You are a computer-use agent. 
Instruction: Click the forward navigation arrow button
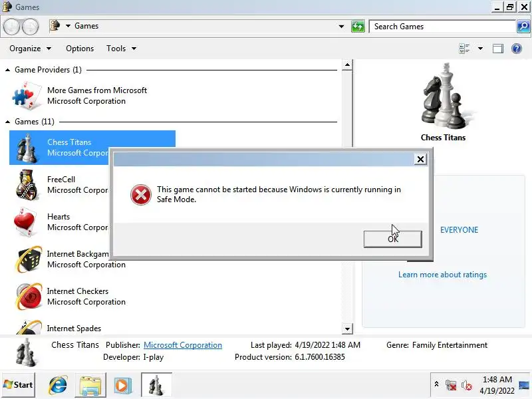coord(30,27)
